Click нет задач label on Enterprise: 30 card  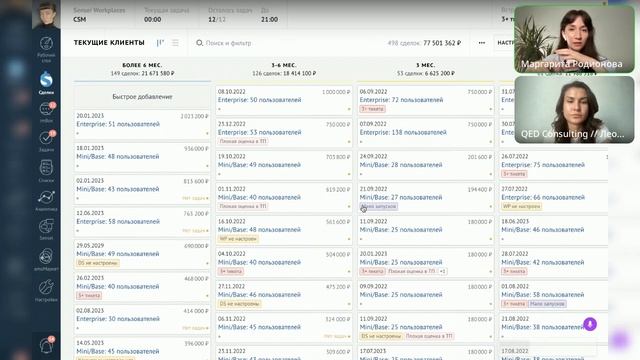[195, 328]
